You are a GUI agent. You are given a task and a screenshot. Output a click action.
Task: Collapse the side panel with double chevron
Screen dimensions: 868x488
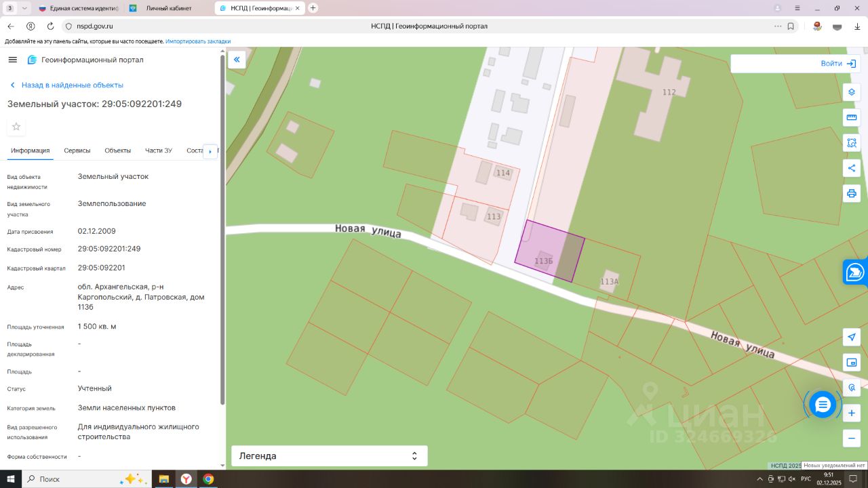[x=237, y=60]
